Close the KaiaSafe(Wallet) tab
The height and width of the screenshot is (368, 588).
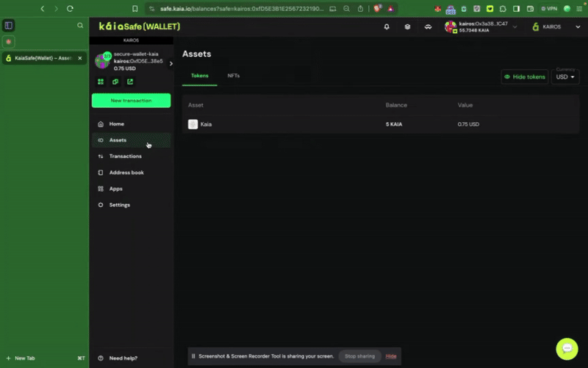point(80,58)
